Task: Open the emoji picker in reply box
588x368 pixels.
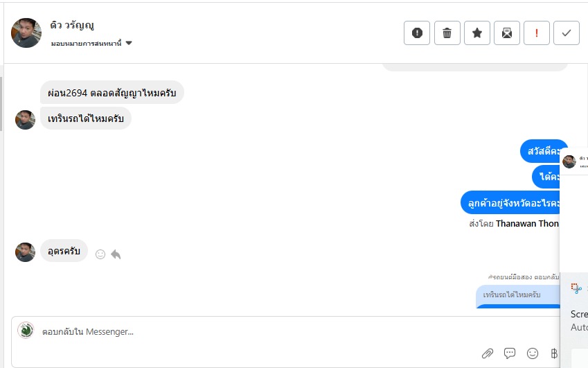Action: [532, 353]
